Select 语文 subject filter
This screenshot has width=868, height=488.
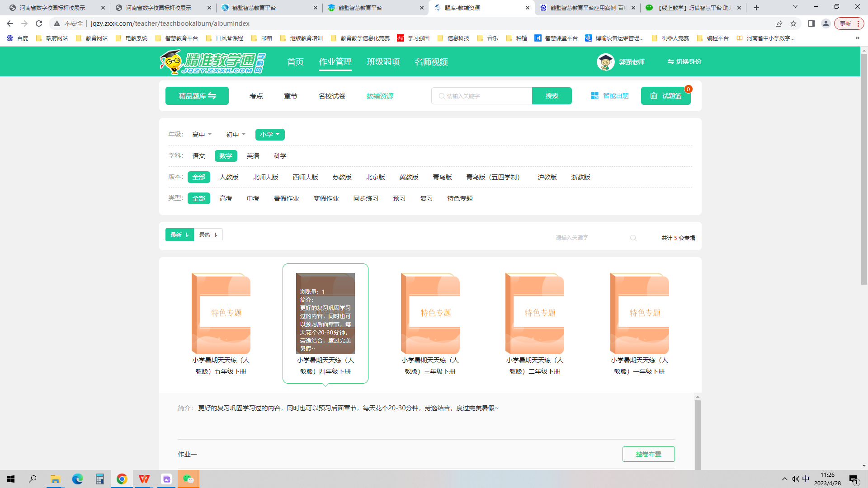click(198, 156)
